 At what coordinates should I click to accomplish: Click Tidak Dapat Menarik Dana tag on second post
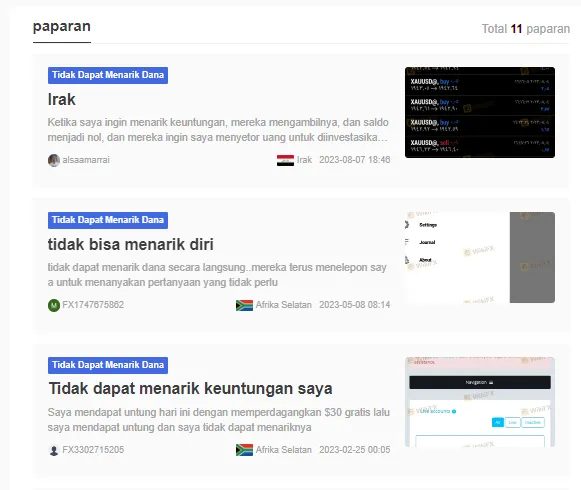[x=108, y=220]
